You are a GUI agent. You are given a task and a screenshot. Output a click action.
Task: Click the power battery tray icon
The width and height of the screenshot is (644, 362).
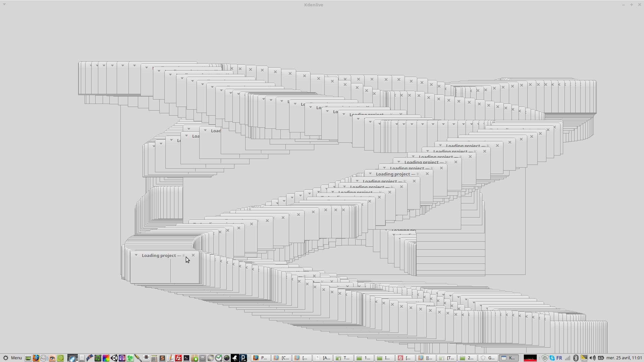(601, 358)
